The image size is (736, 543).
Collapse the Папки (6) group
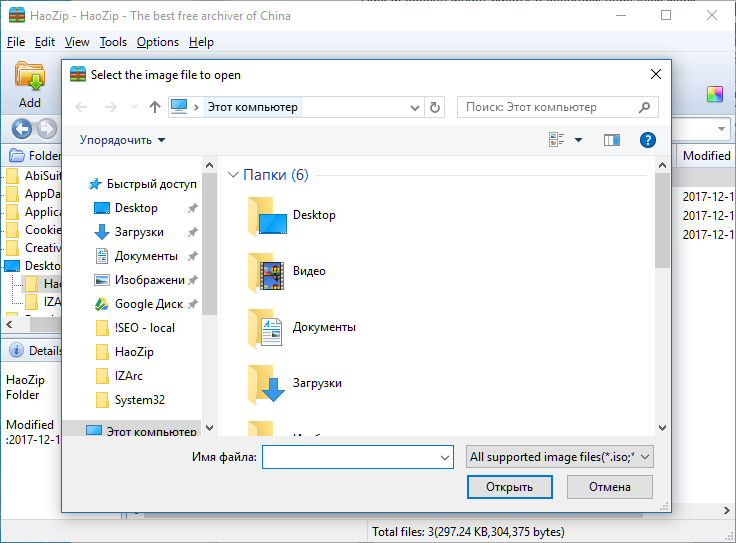(233, 175)
